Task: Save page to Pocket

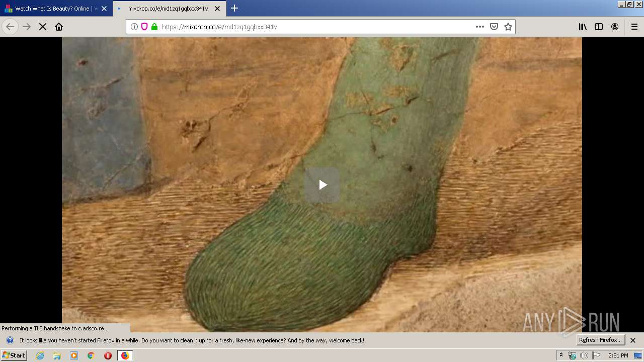Action: pyautogui.click(x=494, y=27)
